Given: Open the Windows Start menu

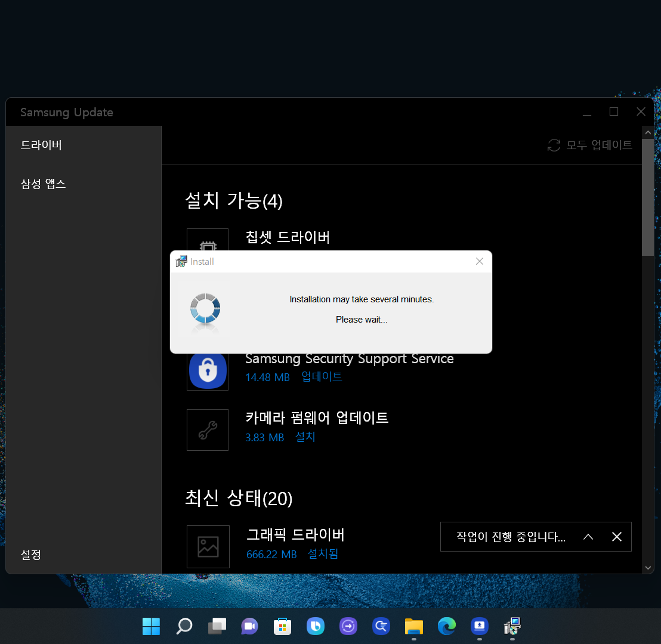Looking at the screenshot, I should [x=152, y=626].
